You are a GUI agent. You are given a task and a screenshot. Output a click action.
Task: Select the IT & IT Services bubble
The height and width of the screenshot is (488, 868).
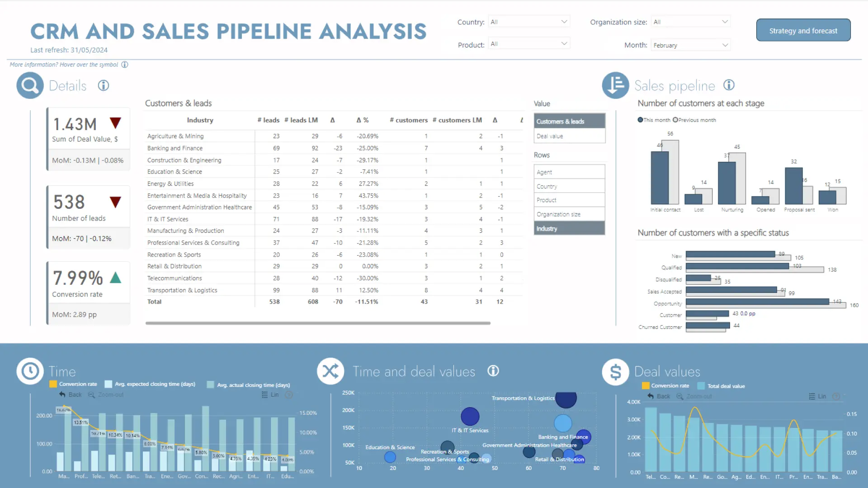coord(470,416)
